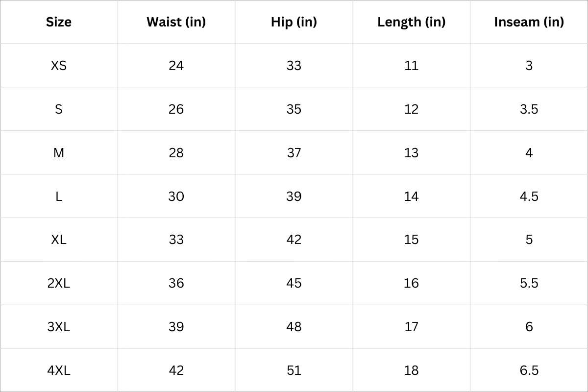The height and width of the screenshot is (392, 588).
Task: Click the M size row label
Action: click(59, 153)
